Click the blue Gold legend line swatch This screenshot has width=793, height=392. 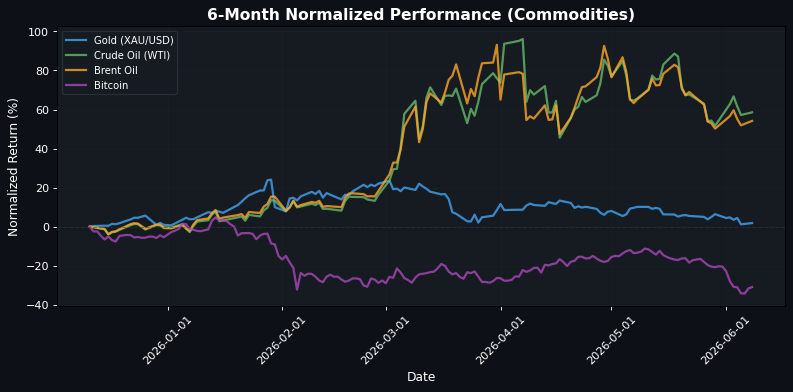tap(76, 40)
